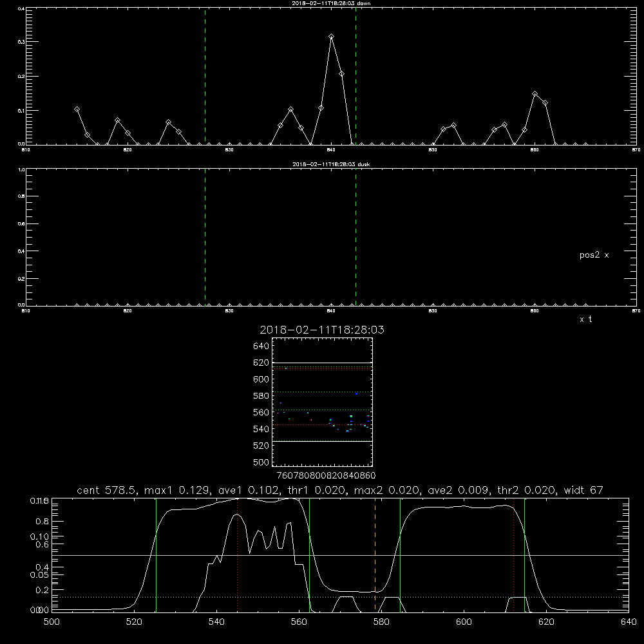This screenshot has width=644, height=644.
Task: Click the '520' y-axis label of the center image
Action: 261,446
